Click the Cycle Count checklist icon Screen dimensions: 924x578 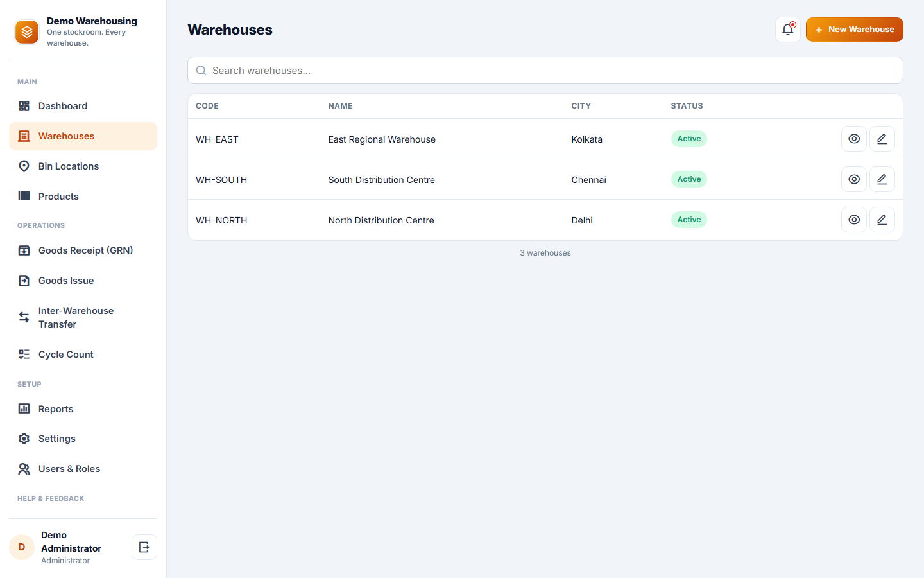[x=24, y=355]
